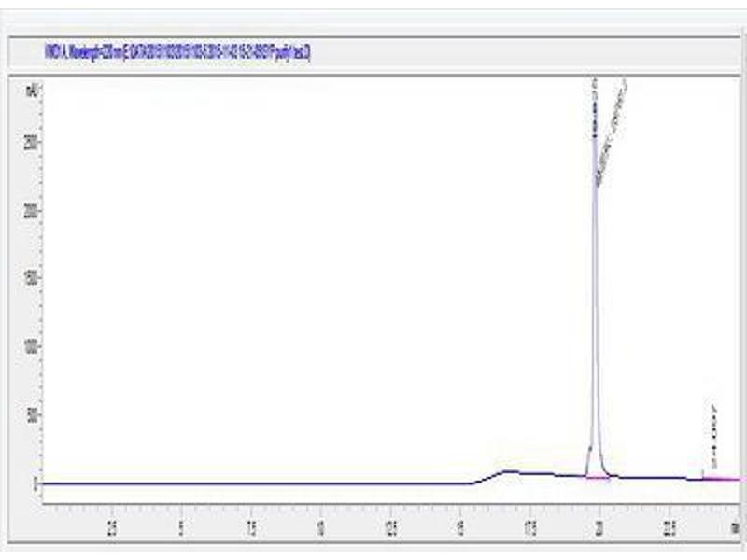Select the 50 tick on the y-axis
The image size is (747, 560).
(x=32, y=415)
